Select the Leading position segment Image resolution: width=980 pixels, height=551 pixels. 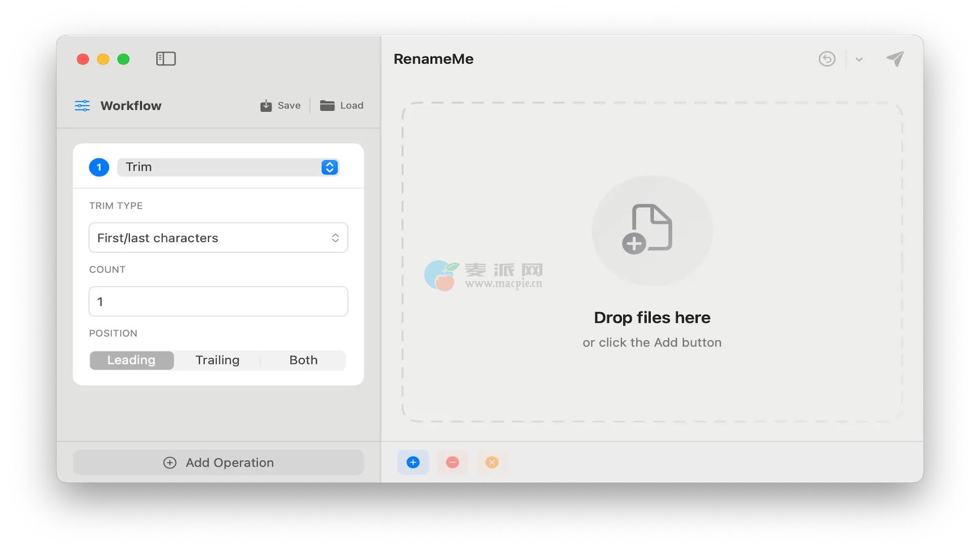131,360
